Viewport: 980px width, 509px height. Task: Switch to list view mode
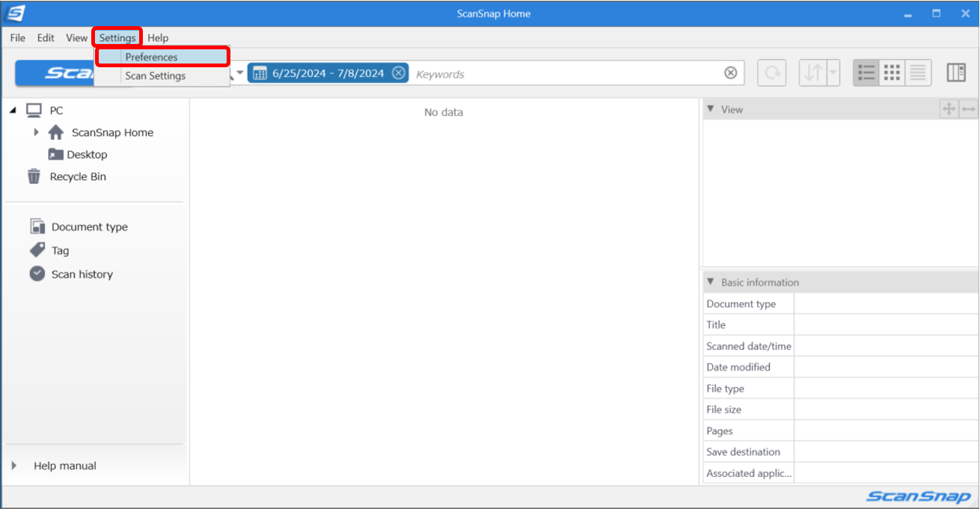point(866,73)
